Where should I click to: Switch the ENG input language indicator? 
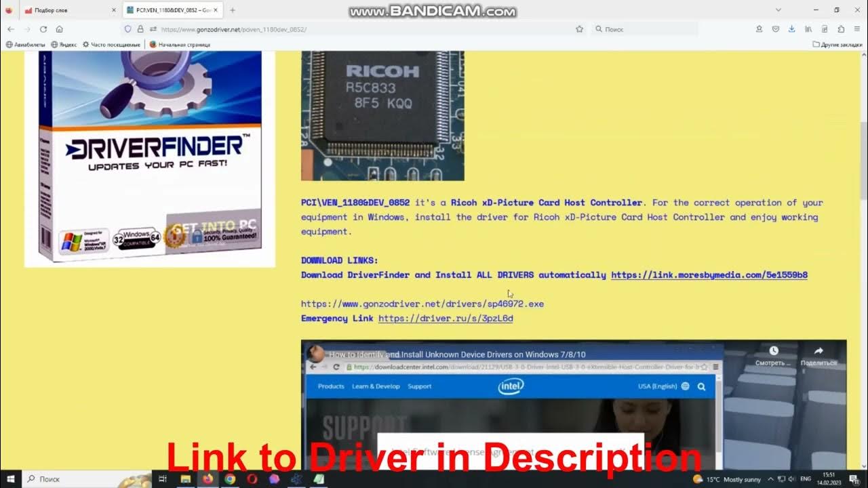[x=806, y=479]
